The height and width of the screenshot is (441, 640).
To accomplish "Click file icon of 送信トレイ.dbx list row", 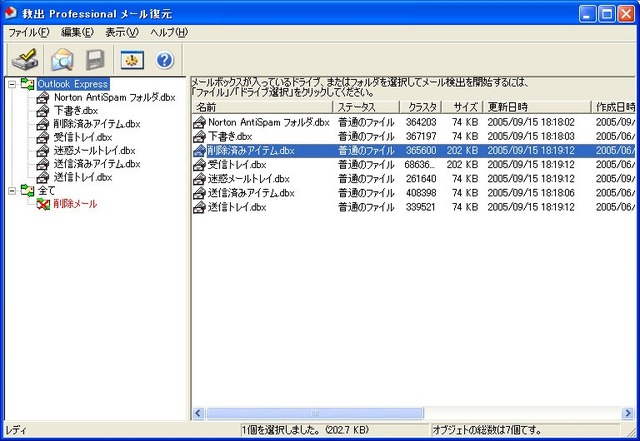I will point(199,208).
